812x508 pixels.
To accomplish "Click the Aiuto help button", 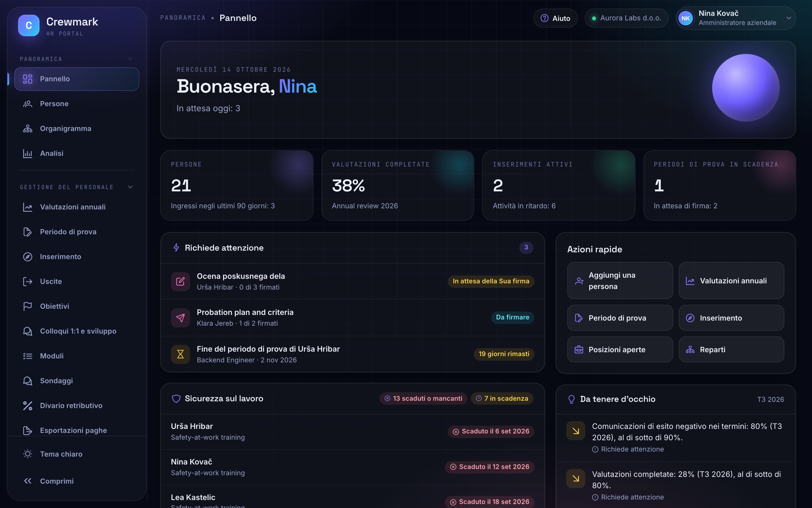I will click(x=555, y=18).
